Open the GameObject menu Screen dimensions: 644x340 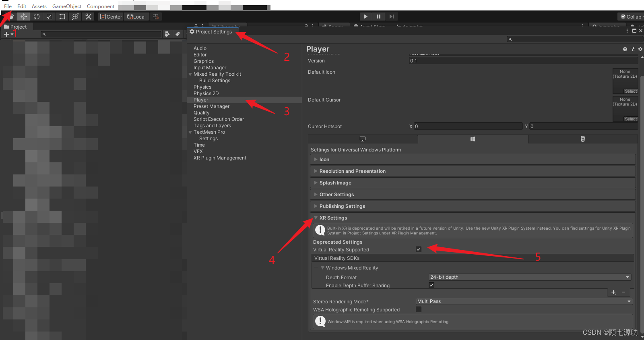coord(67,6)
